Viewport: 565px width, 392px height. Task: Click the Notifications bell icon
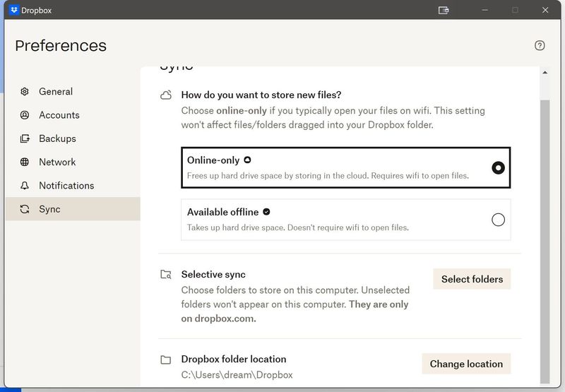[x=25, y=186]
